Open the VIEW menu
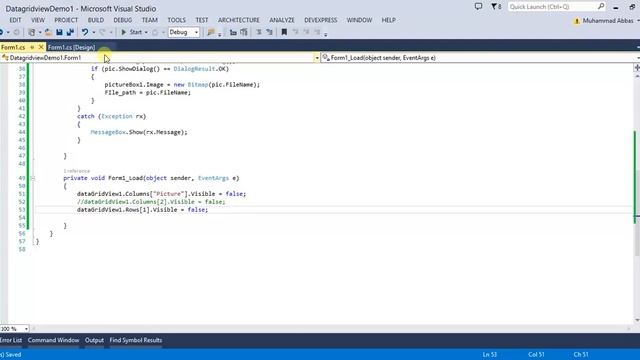This screenshot has height=360, width=640. pos(38,20)
